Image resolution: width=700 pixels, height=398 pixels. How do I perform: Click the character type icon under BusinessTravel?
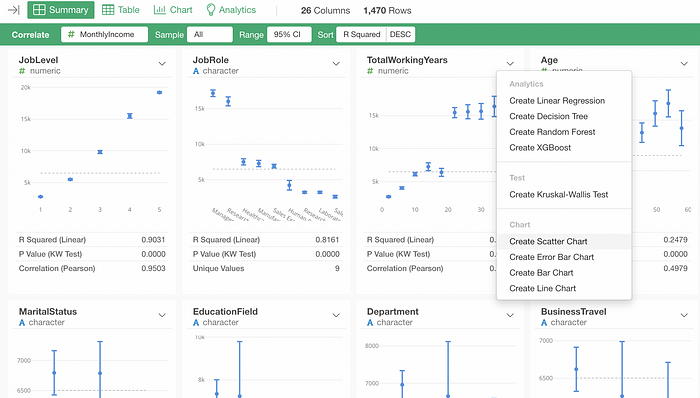click(x=544, y=323)
